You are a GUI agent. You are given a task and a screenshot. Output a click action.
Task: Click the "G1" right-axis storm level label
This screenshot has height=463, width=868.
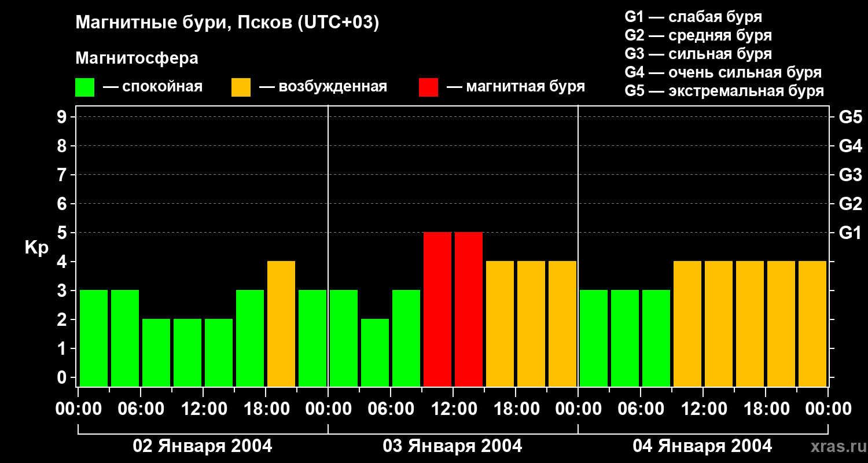(850, 233)
